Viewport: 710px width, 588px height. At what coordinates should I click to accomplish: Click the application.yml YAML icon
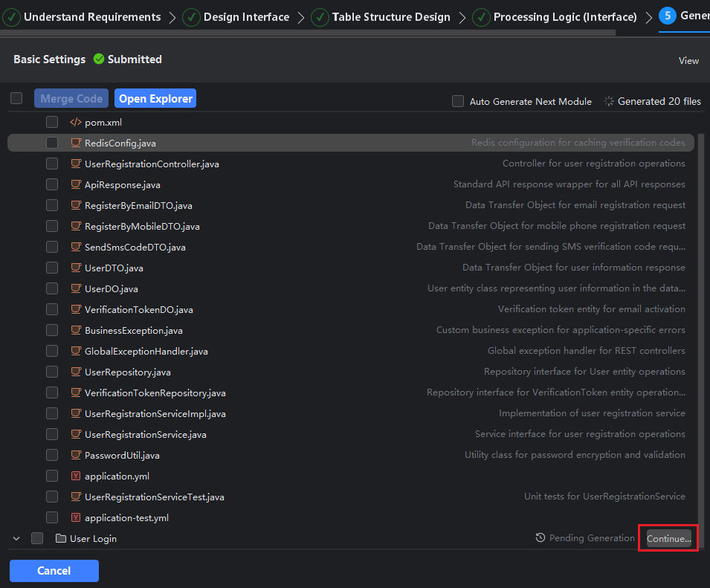click(x=75, y=476)
